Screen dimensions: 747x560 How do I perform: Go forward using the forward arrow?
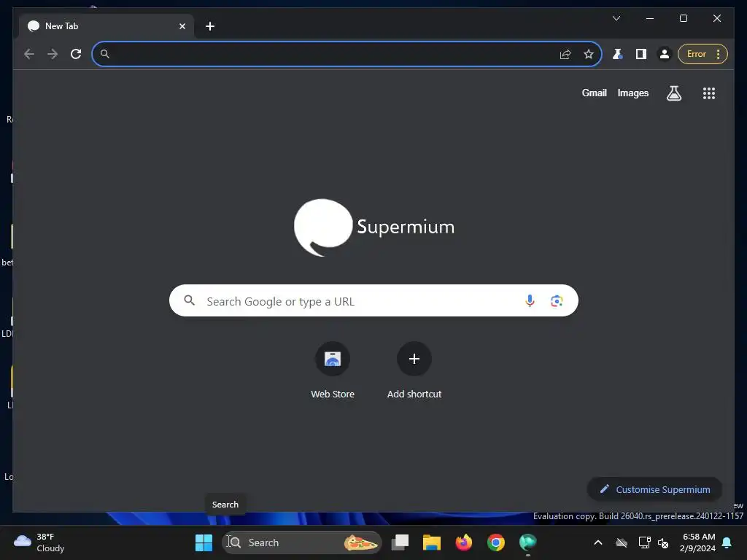(x=53, y=54)
